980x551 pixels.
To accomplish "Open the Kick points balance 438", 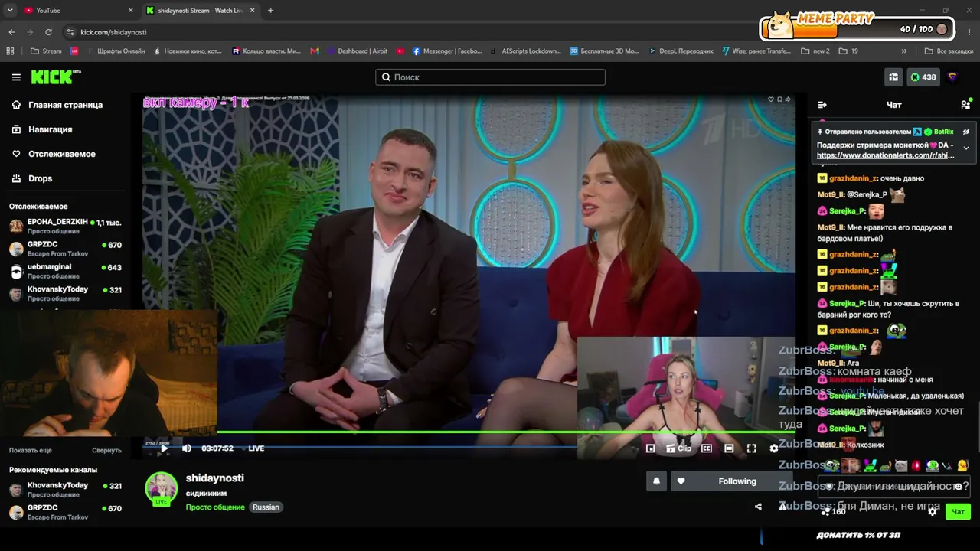I will click(x=923, y=77).
